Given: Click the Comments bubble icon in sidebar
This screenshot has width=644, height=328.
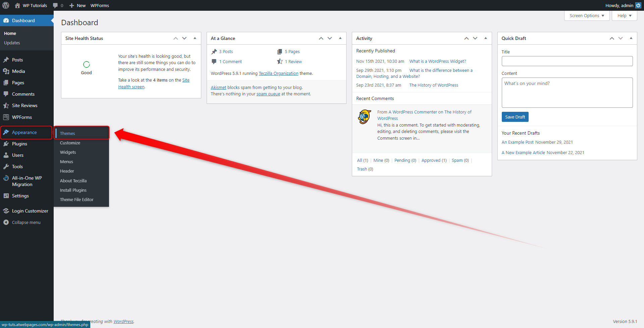Looking at the screenshot, I should (6, 94).
